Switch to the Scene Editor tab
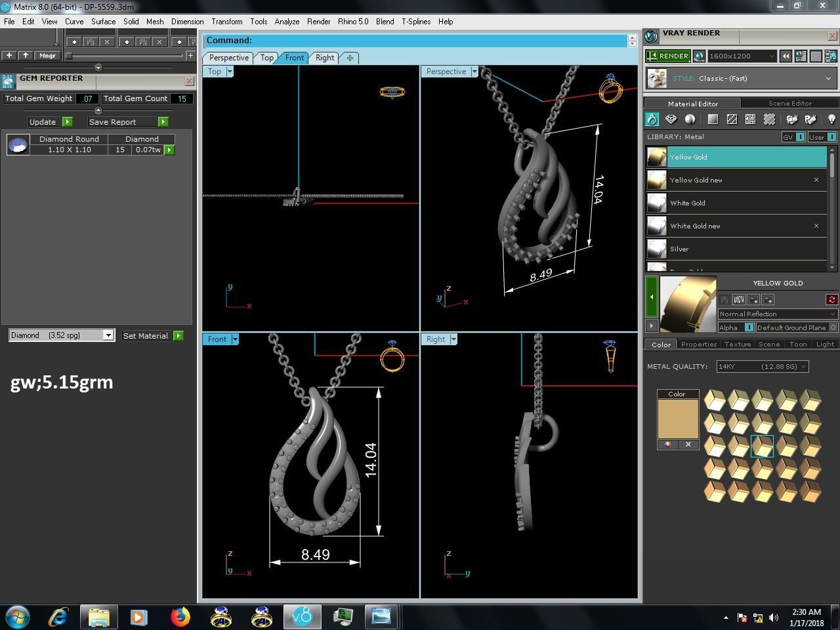This screenshot has height=630, width=840. 790,103
